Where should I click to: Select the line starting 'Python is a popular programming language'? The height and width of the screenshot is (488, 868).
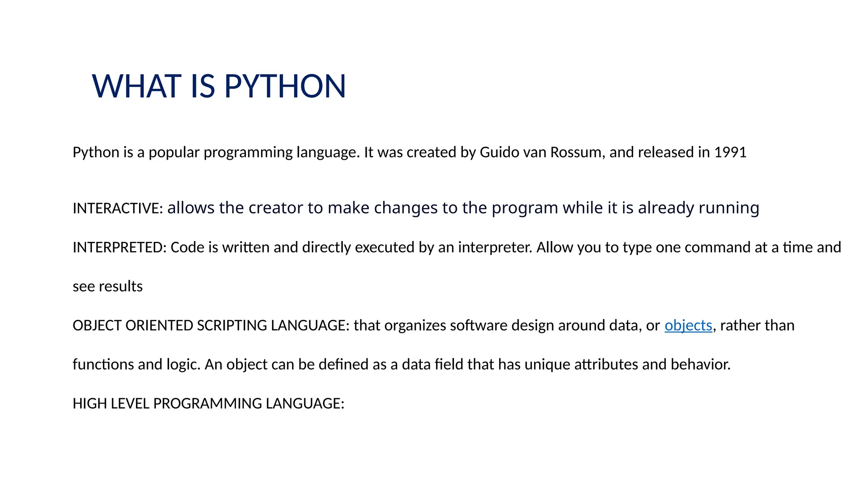409,152
